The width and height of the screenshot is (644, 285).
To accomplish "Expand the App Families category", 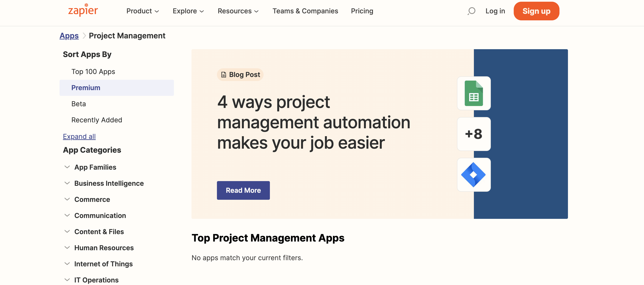I will point(95,167).
